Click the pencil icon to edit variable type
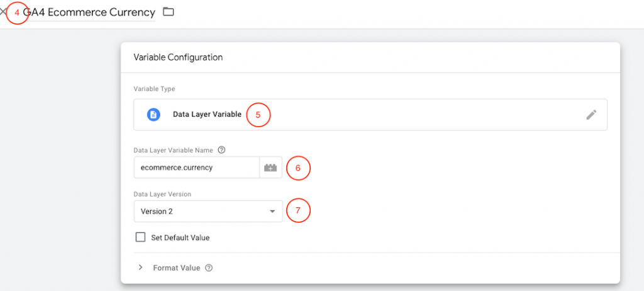Viewport: 644px width, 291px height. (591, 115)
